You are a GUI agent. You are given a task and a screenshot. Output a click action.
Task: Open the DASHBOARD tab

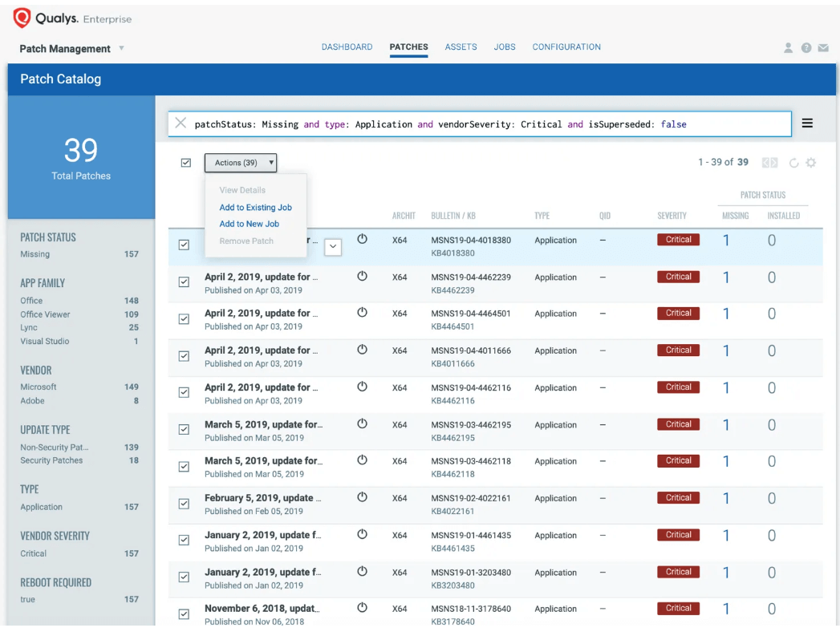tap(347, 47)
